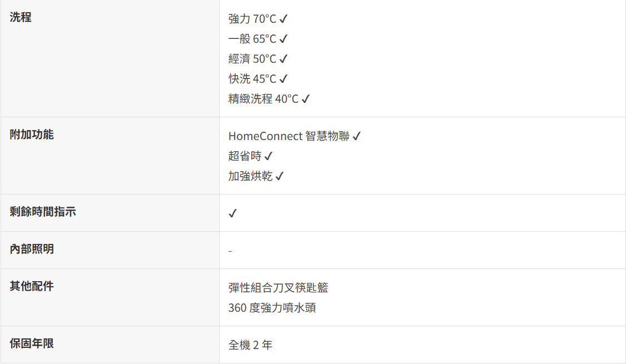Click the checkmark next to 加強烘乾

click(280, 176)
